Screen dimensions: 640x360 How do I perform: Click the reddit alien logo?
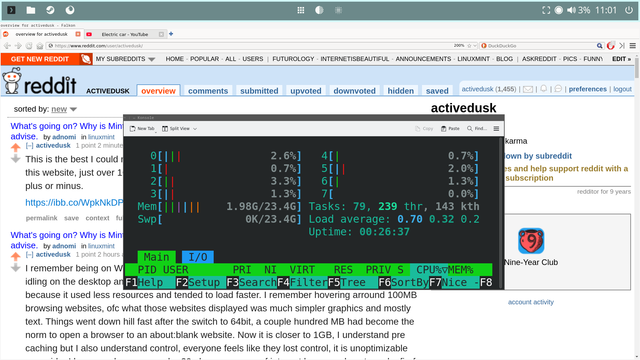pyautogui.click(x=11, y=81)
